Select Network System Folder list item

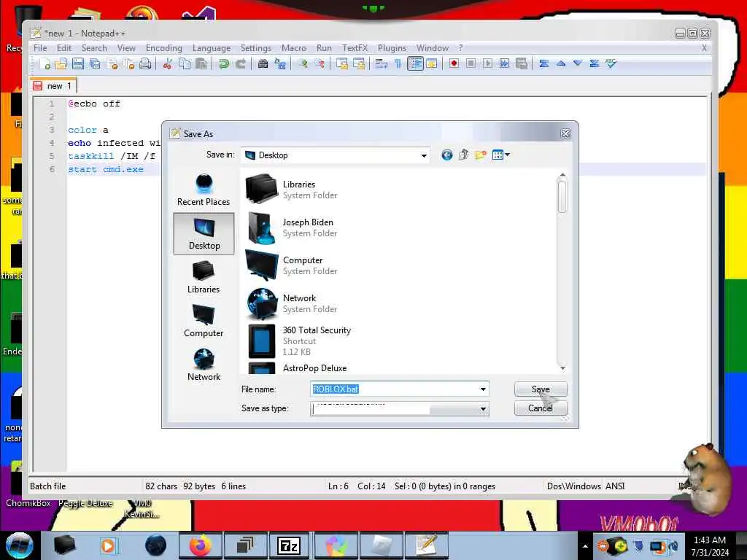(291, 303)
